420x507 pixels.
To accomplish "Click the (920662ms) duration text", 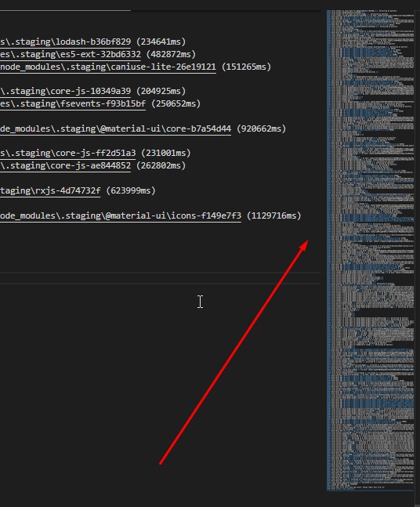I will (261, 129).
